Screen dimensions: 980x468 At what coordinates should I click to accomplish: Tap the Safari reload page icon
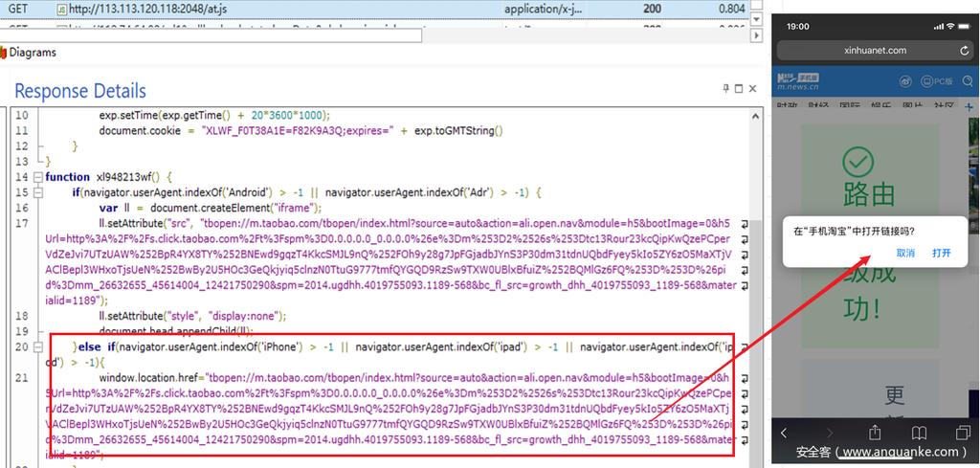(x=964, y=50)
